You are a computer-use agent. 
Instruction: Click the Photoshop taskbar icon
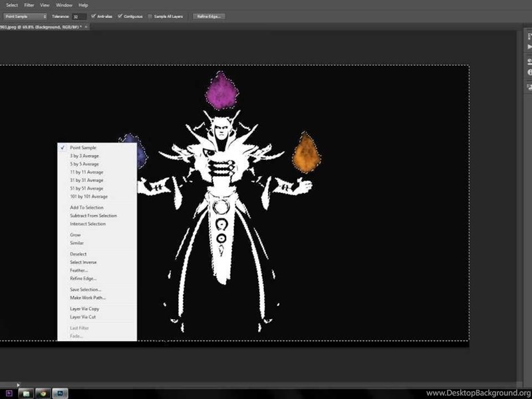pos(60,393)
